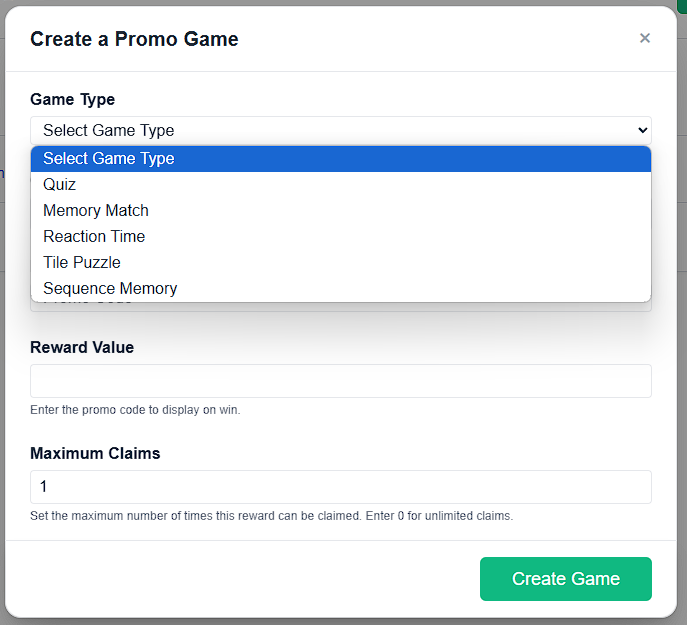The height and width of the screenshot is (625, 687).
Task: Choose the highlighted Select Game Type placeholder
Action: point(340,159)
